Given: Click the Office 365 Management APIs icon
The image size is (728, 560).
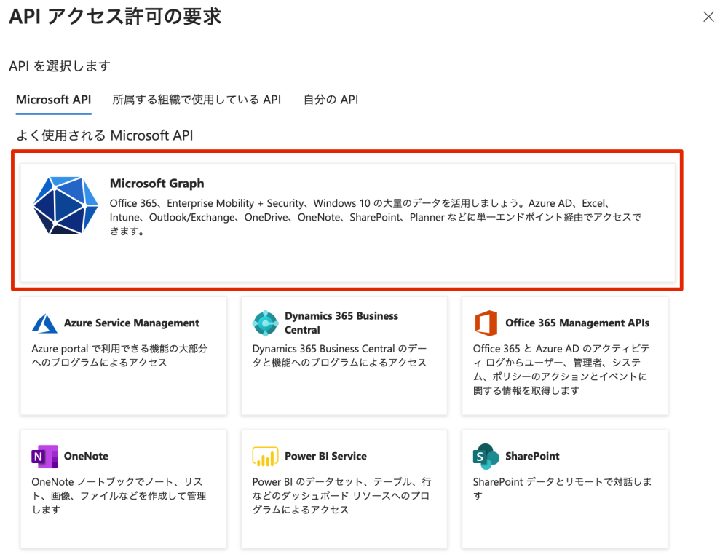Looking at the screenshot, I should [487, 323].
